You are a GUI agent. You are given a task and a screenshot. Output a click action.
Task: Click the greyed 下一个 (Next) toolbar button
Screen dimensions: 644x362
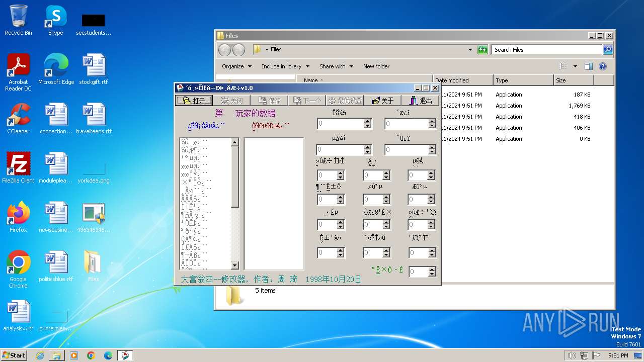coord(307,101)
